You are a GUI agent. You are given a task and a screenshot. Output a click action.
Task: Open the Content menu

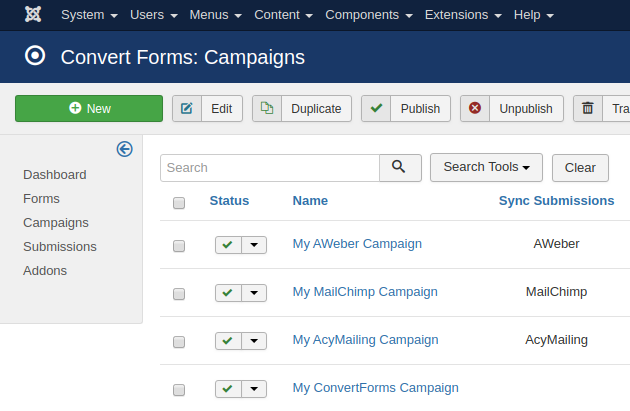tap(283, 15)
